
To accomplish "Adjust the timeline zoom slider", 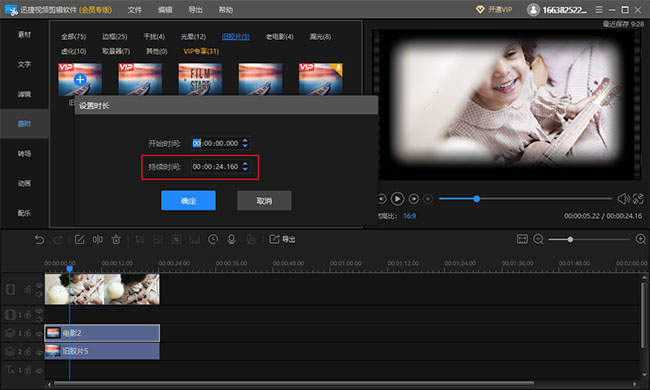I will pyautogui.click(x=589, y=240).
